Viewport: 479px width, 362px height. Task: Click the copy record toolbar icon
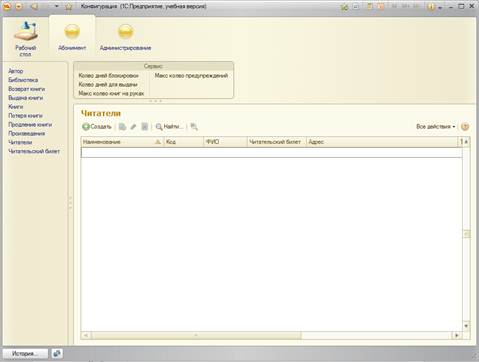tap(122, 127)
